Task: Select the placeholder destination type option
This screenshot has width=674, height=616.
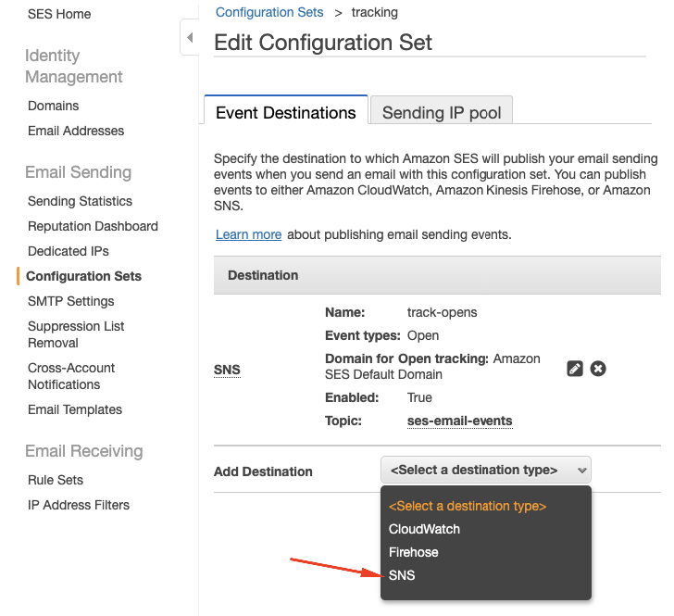Action: click(x=468, y=506)
